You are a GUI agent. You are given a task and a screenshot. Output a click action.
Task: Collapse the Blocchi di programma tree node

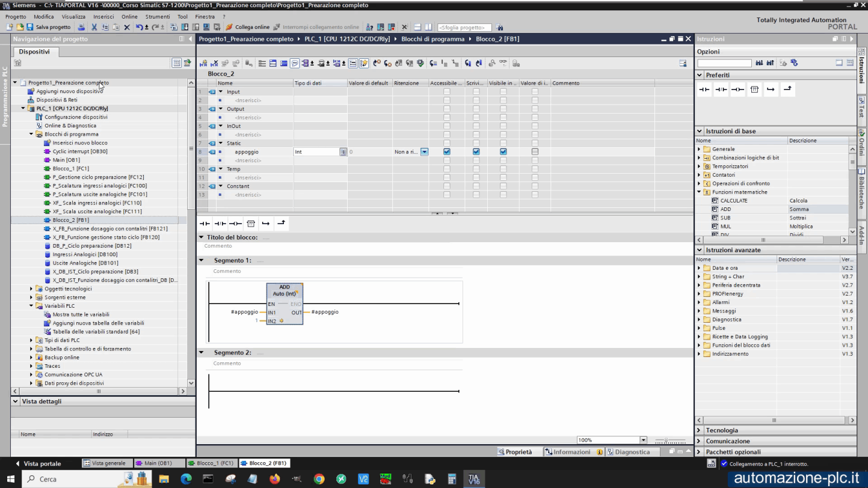click(31, 135)
